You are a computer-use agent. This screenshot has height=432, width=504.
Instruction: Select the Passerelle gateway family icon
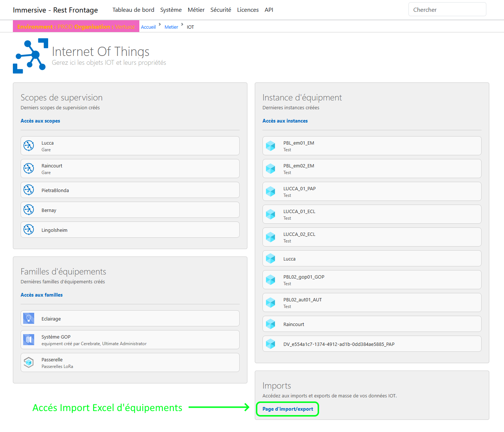pos(29,362)
